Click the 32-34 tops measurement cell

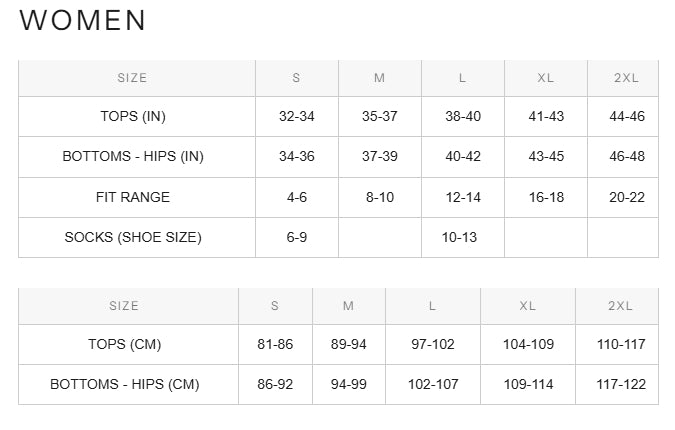pyautogui.click(x=297, y=117)
